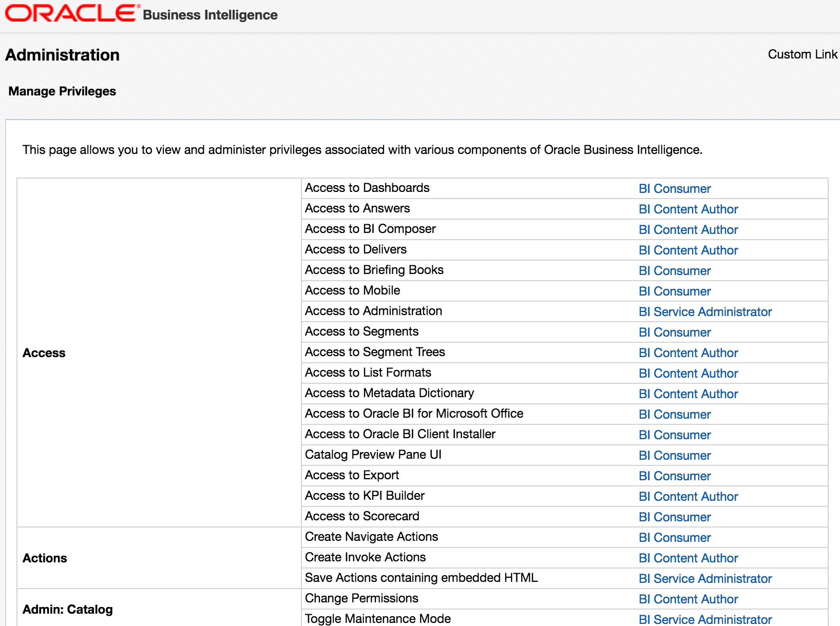Click BI Content Author for Access to KPI Builder
The height and width of the screenshot is (626, 840).
688,496
